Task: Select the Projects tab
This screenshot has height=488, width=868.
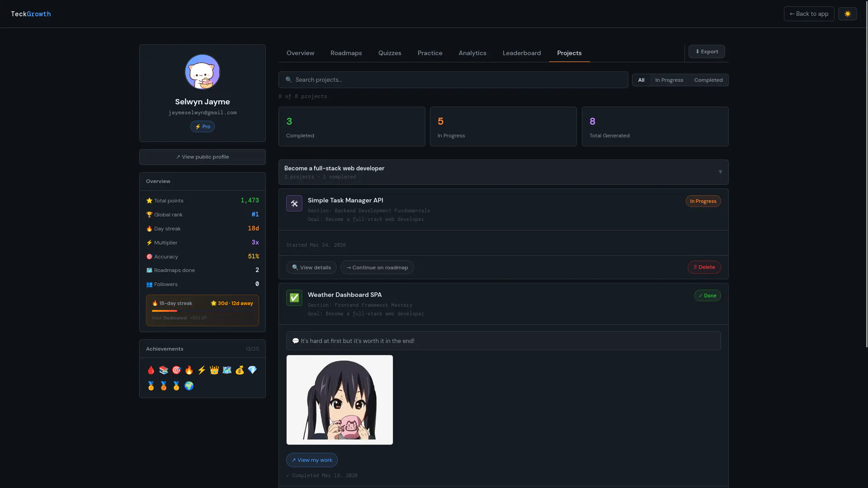Action: point(569,53)
